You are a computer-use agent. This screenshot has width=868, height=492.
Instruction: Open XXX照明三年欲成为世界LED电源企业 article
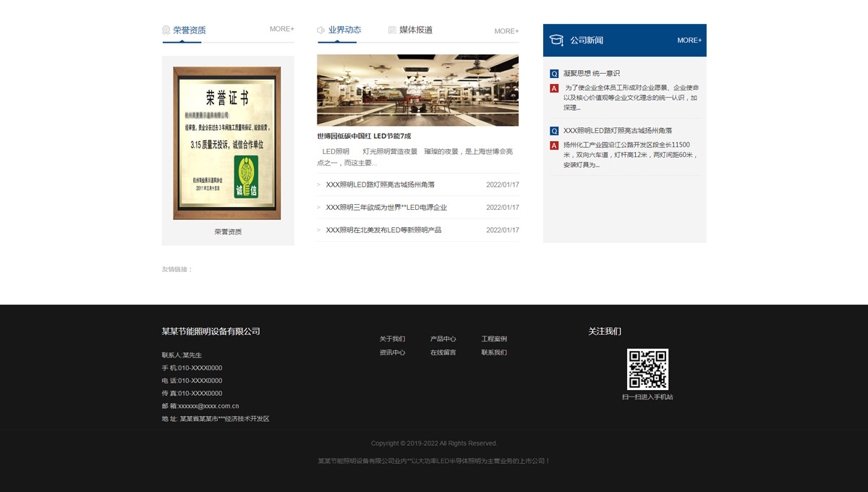pos(386,208)
